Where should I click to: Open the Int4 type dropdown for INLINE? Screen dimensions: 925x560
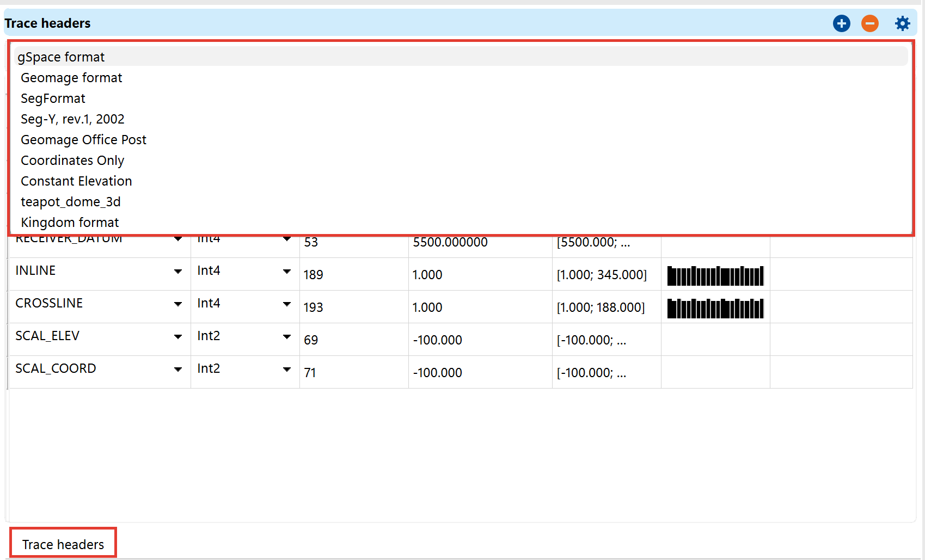(287, 272)
